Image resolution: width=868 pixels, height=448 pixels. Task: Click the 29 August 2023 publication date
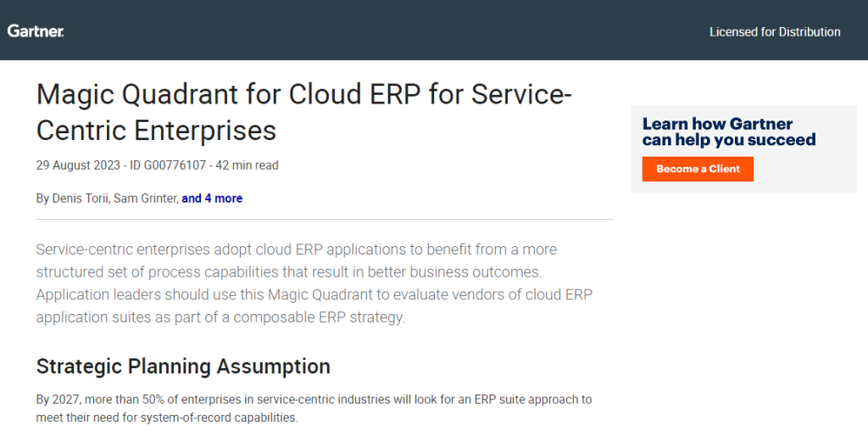78,165
